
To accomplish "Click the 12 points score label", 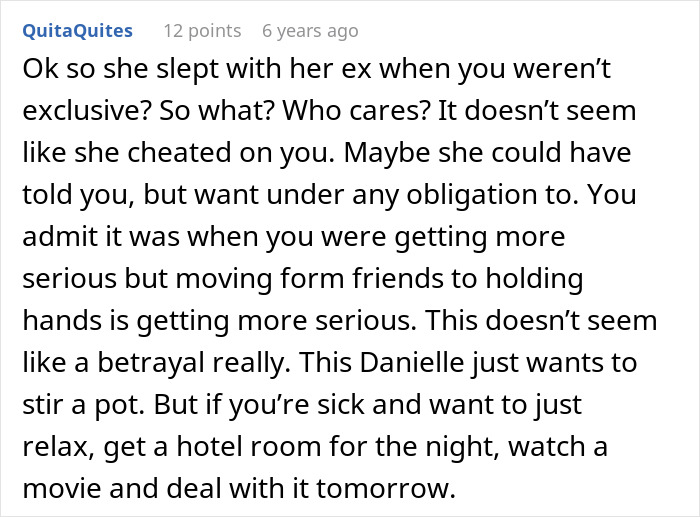I will pos(202,31).
